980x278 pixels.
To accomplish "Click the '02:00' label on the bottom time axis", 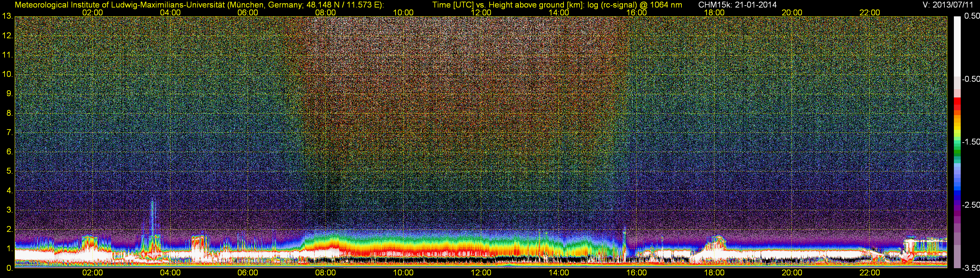I will pos(92,273).
